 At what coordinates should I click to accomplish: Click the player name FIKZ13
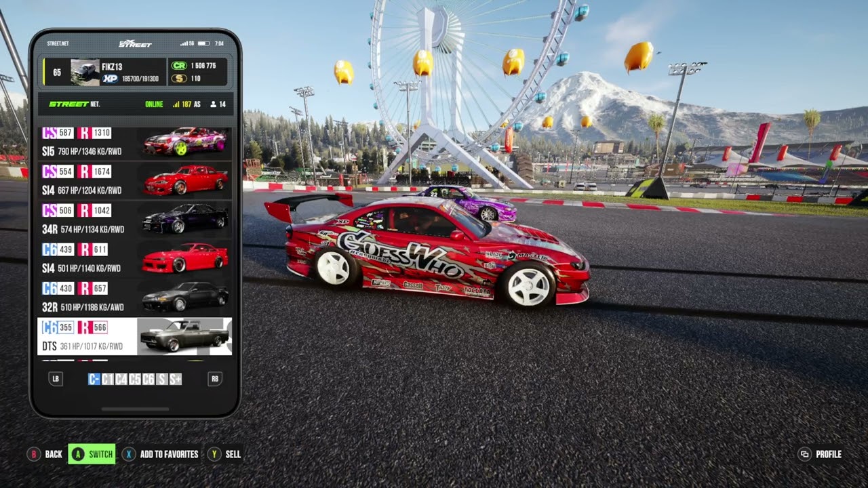point(113,66)
